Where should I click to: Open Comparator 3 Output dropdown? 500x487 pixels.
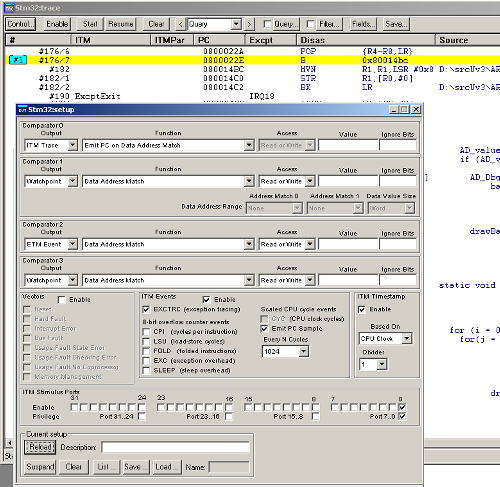[x=73, y=280]
